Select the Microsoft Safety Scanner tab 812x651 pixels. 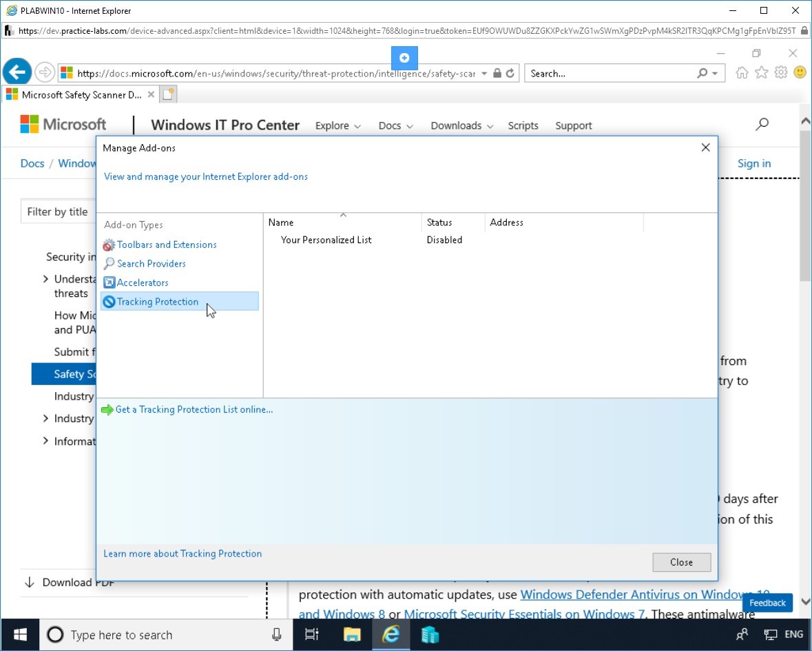pyautogui.click(x=81, y=95)
